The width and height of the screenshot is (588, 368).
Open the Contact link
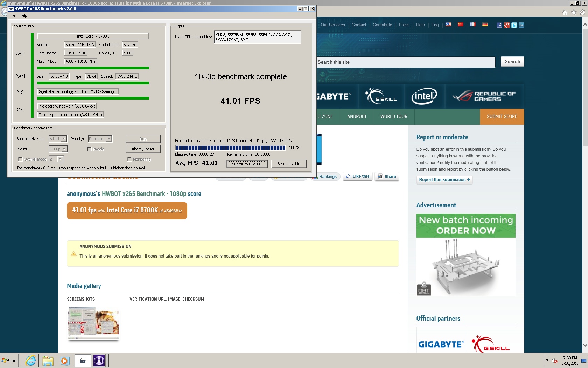[x=359, y=25]
